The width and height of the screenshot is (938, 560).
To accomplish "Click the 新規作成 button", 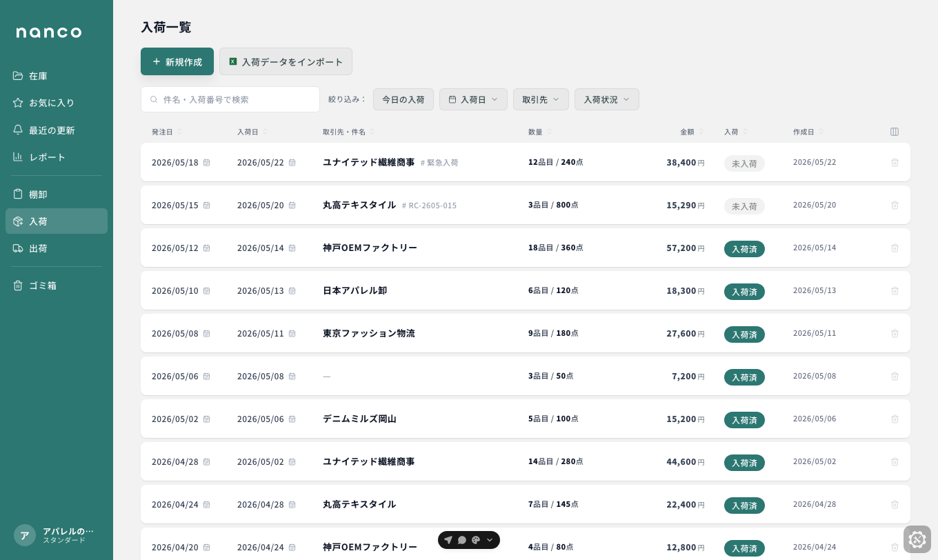I will [x=177, y=61].
